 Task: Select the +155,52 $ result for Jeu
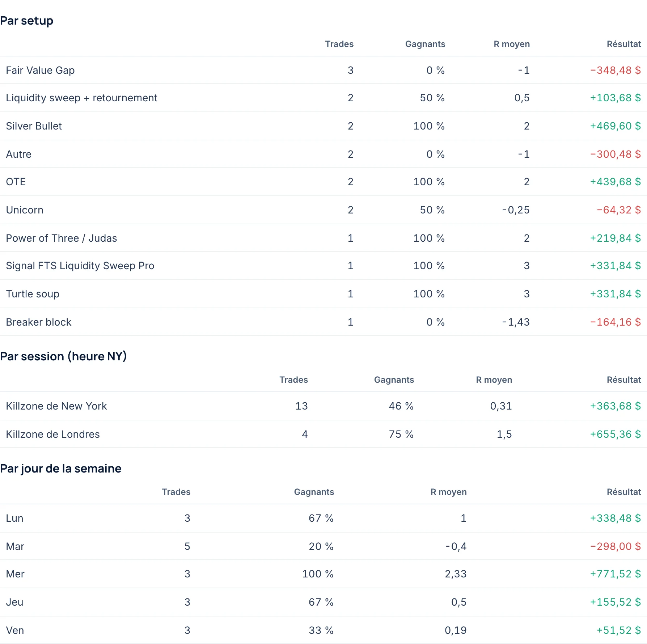616,602
